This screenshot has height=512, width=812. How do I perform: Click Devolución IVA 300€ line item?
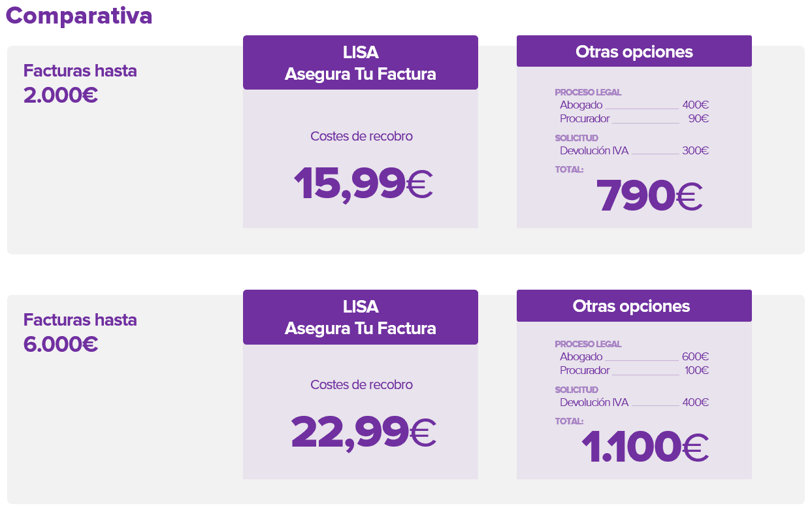click(x=634, y=150)
